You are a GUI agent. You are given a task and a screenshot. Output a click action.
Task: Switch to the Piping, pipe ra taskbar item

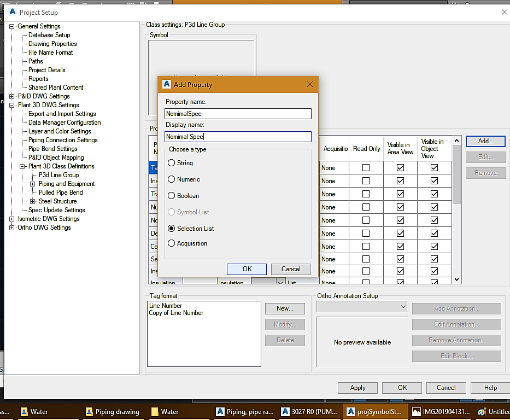(243, 411)
